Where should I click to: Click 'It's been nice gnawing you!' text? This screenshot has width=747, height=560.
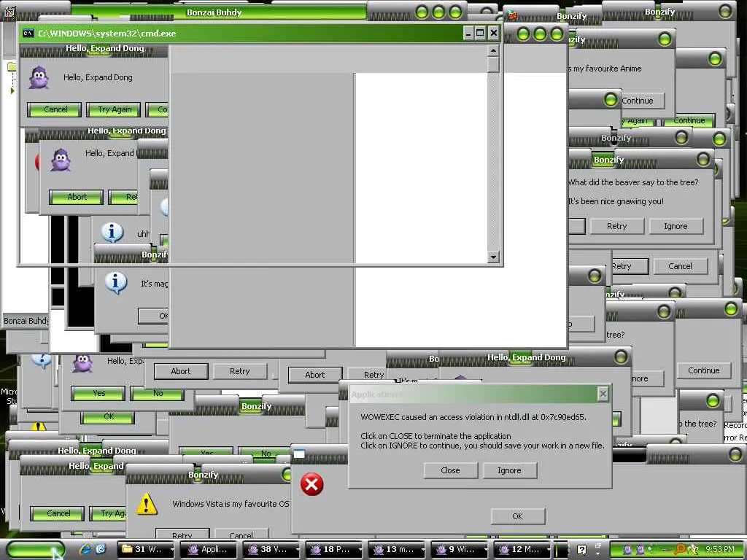(616, 201)
